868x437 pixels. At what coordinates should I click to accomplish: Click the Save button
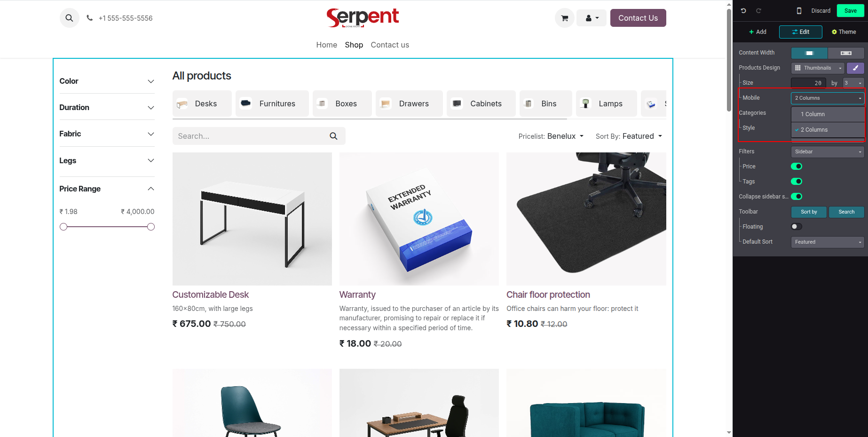point(850,10)
